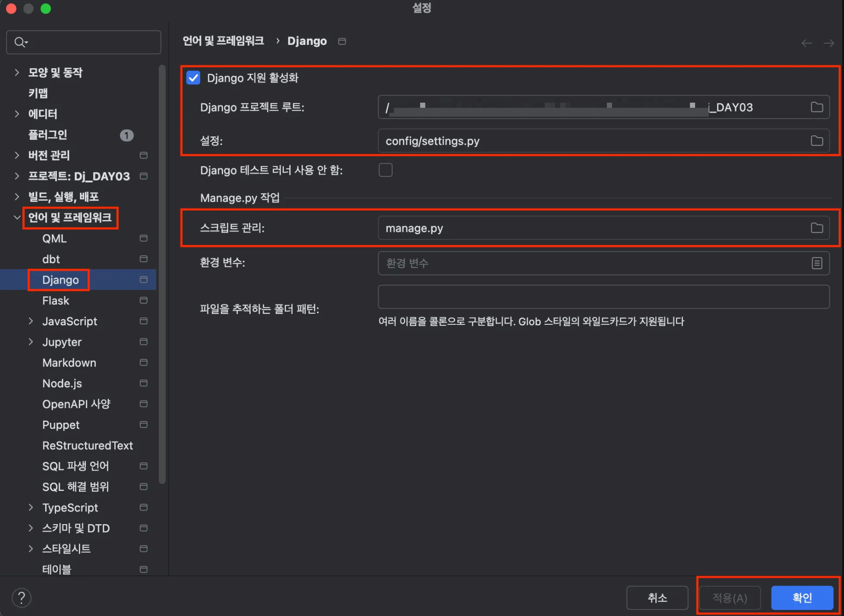Click the search magnifier icon in settings
The height and width of the screenshot is (616, 844).
tap(20, 42)
